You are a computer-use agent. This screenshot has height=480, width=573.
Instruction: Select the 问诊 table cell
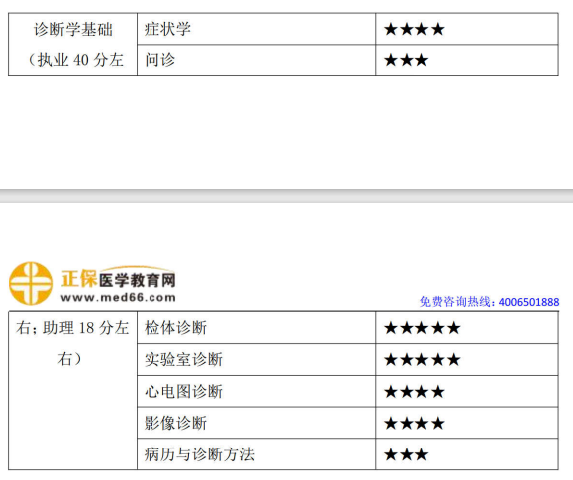[x=256, y=60]
